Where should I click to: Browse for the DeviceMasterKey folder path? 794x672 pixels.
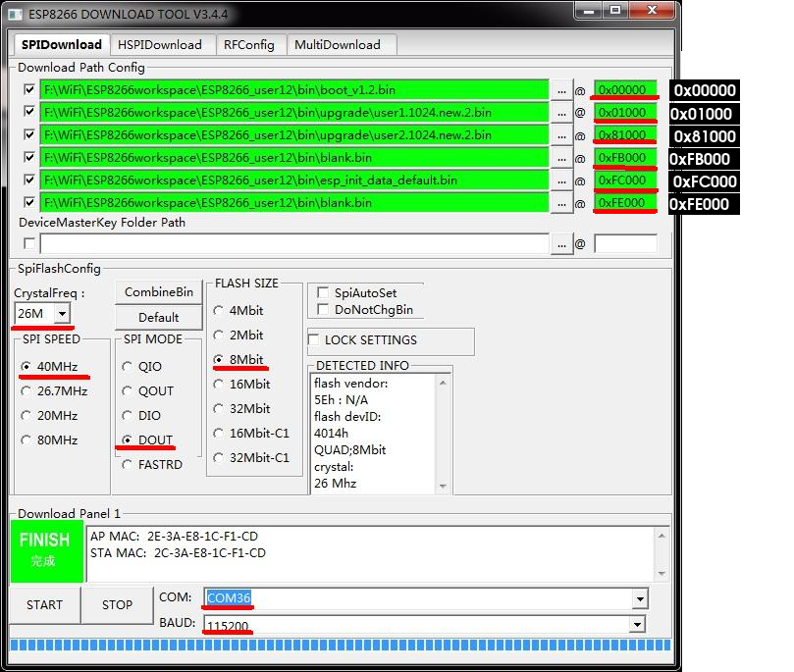pyautogui.click(x=561, y=244)
